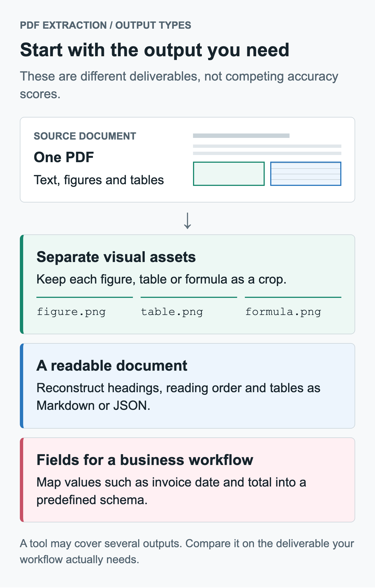Click the blue table placeholder thumbnail

[x=306, y=174]
